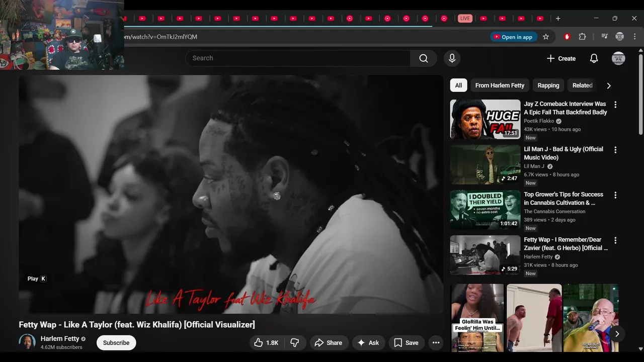Click the 5:29 Fetty Wap studio thumbnail

pos(485,255)
